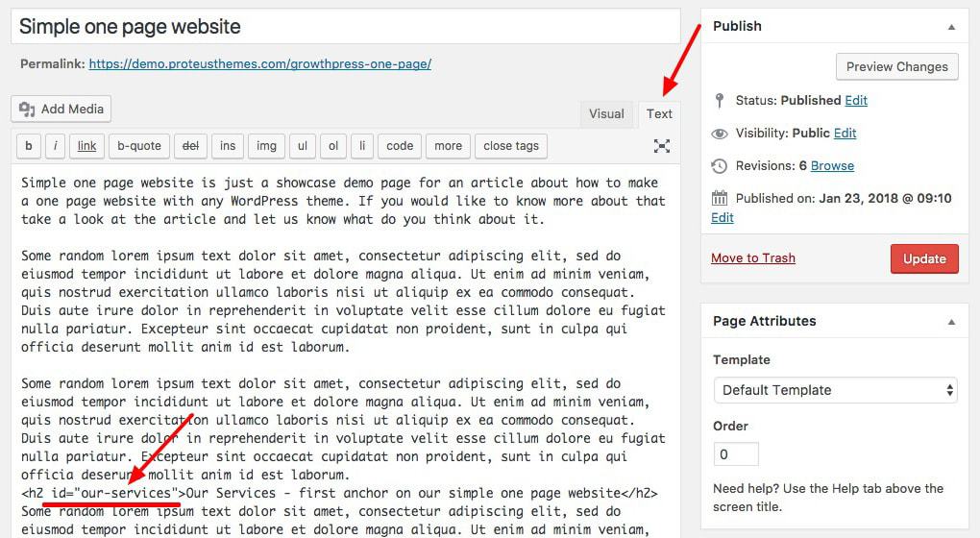This screenshot has height=538, width=980.
Task: Click the Order number field
Action: [x=736, y=454]
